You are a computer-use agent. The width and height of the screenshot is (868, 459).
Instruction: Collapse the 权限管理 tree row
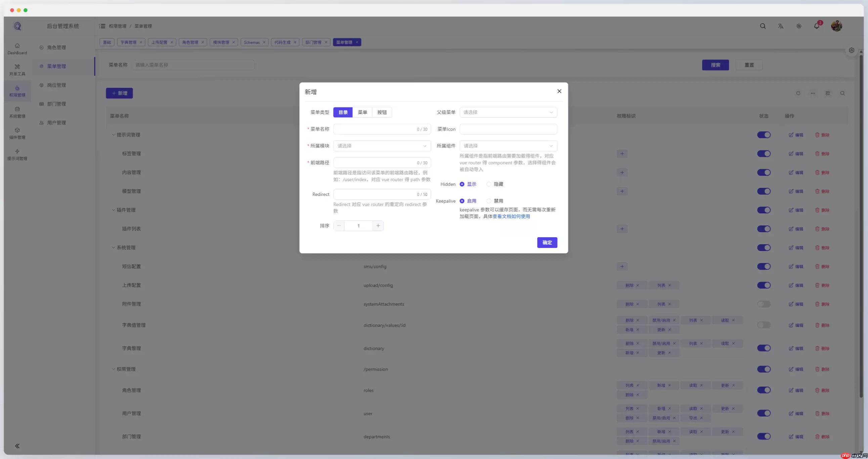[114, 369]
